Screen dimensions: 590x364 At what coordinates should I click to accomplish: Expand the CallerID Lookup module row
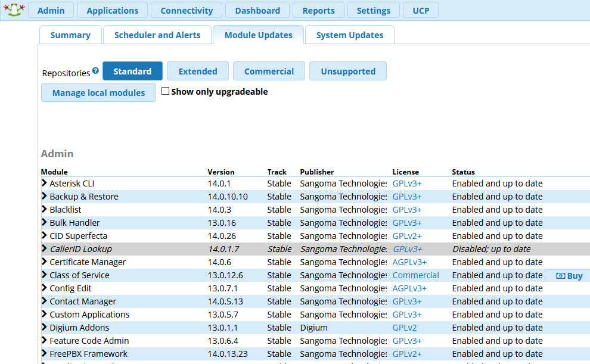(x=44, y=248)
